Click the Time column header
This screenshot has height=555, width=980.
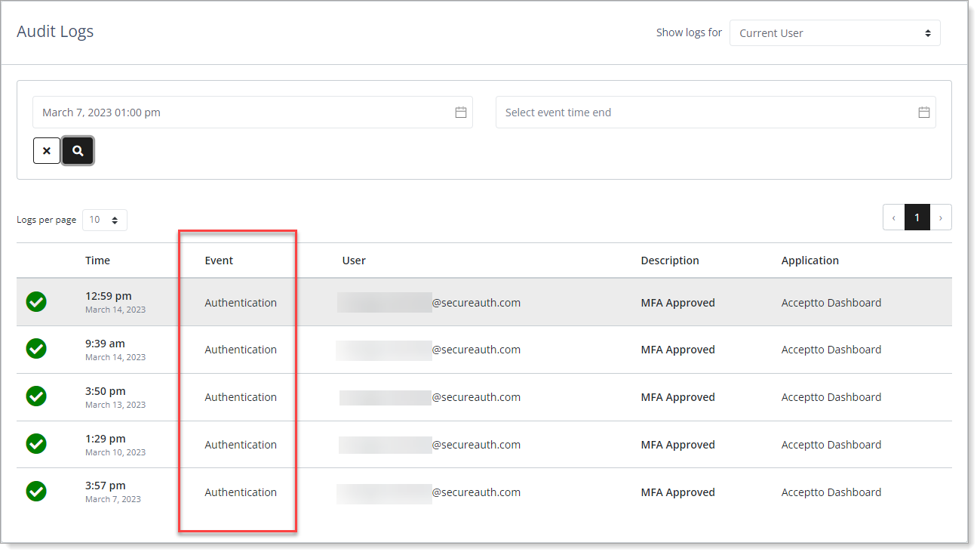click(97, 261)
